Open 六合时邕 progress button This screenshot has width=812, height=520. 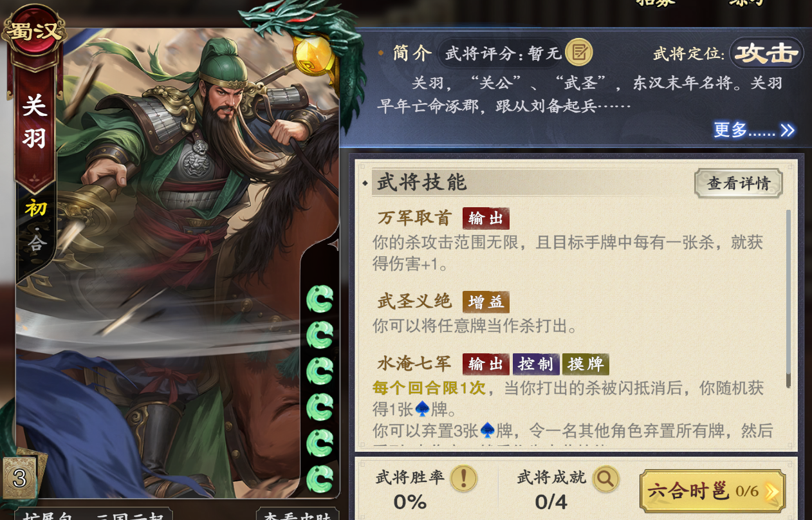(712, 492)
